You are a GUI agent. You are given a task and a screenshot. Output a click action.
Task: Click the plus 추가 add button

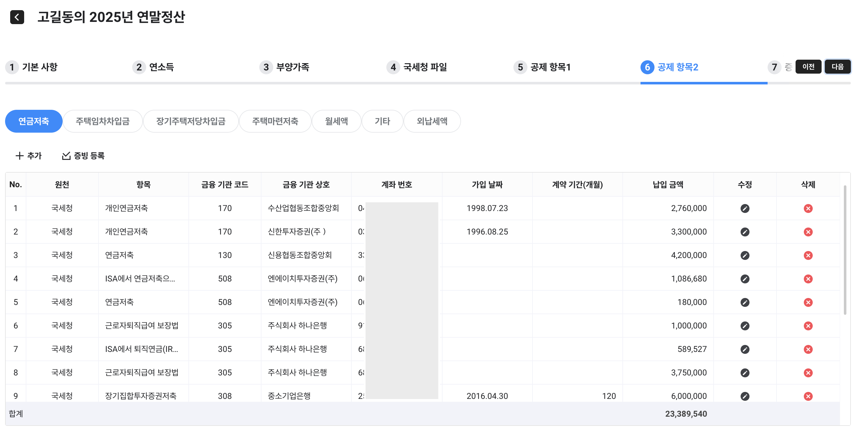pos(29,155)
